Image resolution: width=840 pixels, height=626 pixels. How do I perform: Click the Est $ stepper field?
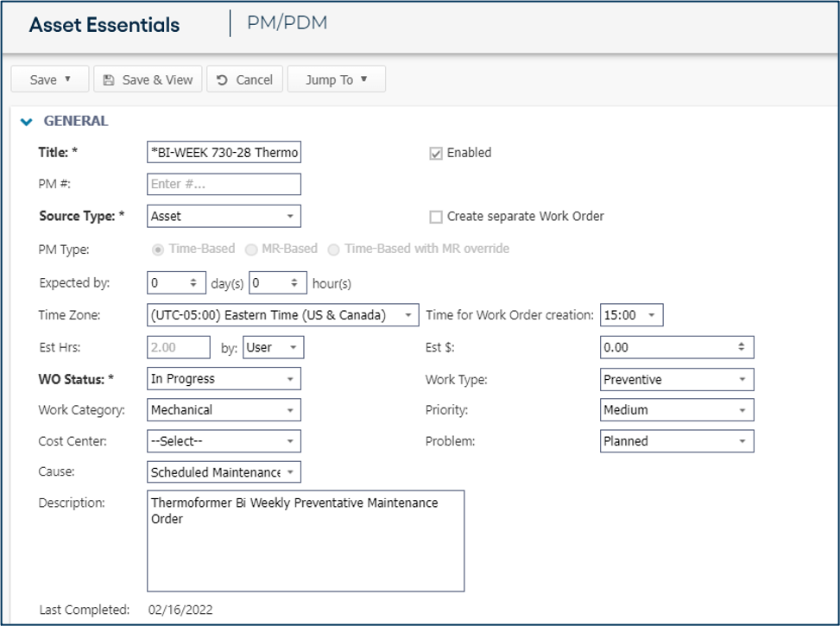tap(677, 347)
